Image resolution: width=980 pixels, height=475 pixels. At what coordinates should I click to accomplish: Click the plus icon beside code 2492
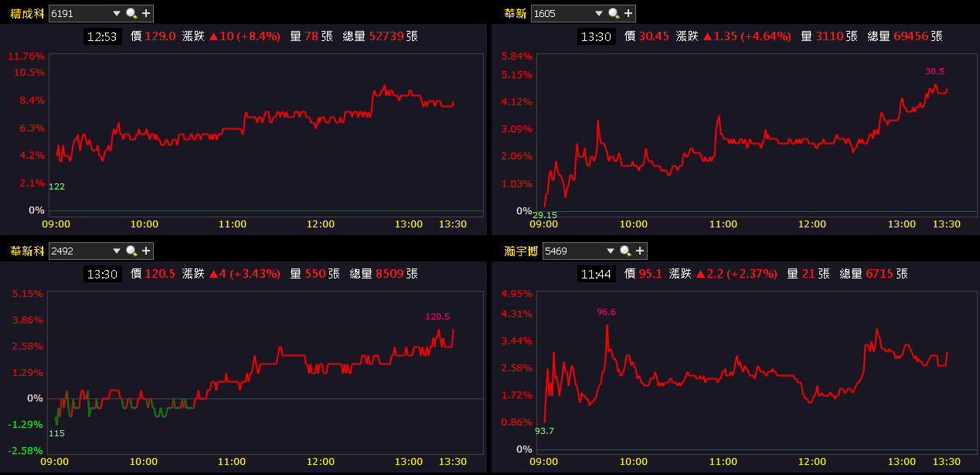pos(146,251)
